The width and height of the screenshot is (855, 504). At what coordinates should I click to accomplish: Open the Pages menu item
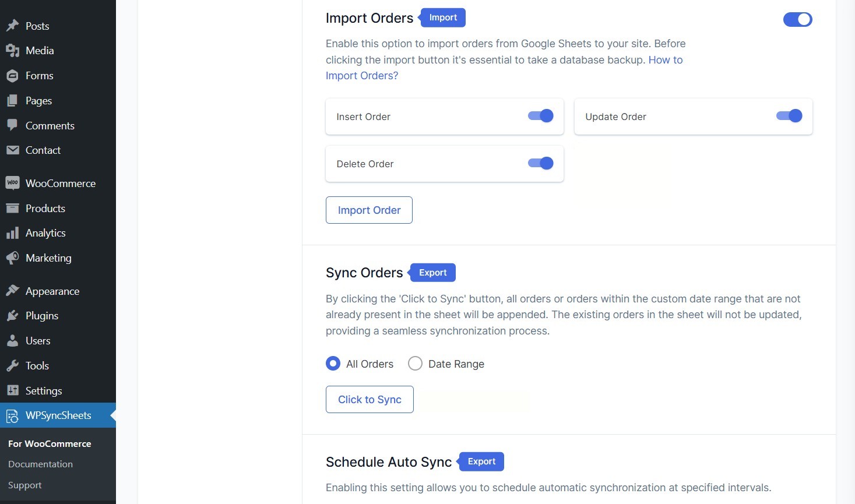tap(58, 101)
